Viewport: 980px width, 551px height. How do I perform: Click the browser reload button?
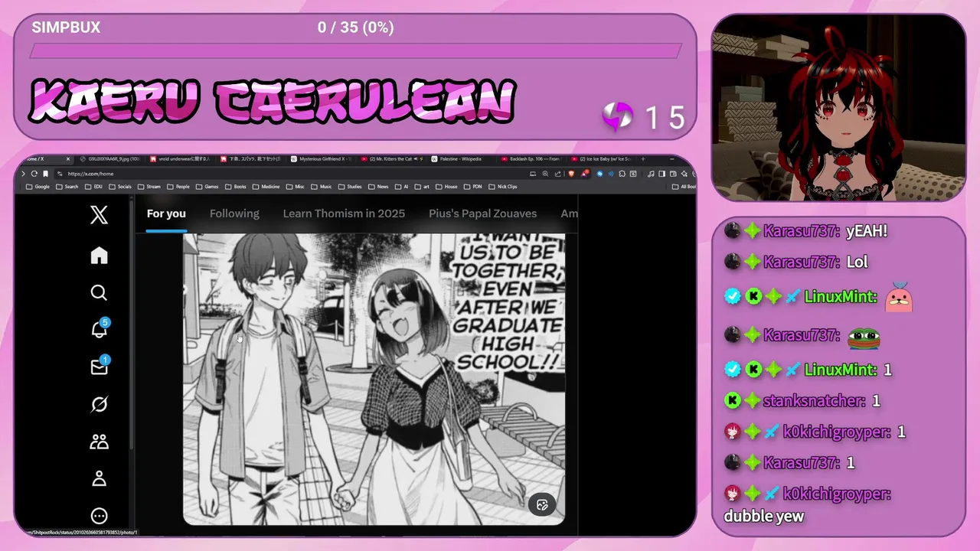(34, 174)
